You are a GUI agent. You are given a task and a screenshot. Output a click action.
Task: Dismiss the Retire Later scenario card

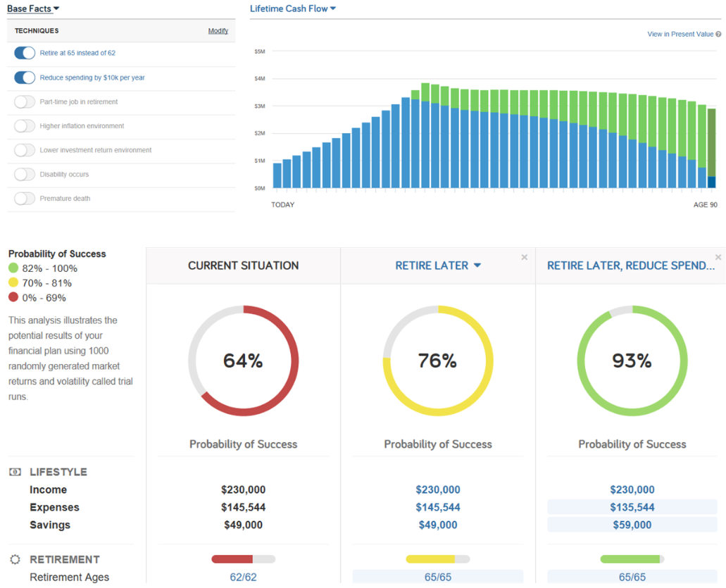[524, 258]
